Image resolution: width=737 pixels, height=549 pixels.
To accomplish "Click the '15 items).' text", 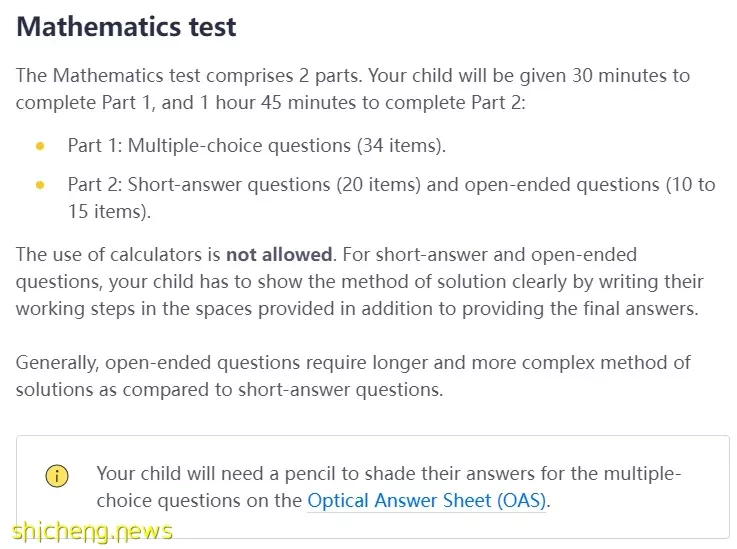I will coord(109,212).
